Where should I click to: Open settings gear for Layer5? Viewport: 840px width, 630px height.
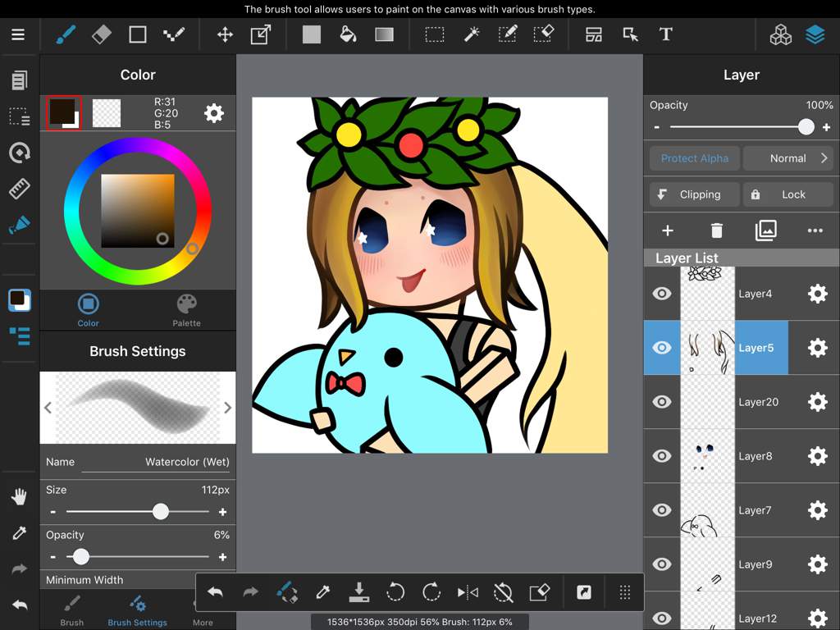click(x=817, y=348)
